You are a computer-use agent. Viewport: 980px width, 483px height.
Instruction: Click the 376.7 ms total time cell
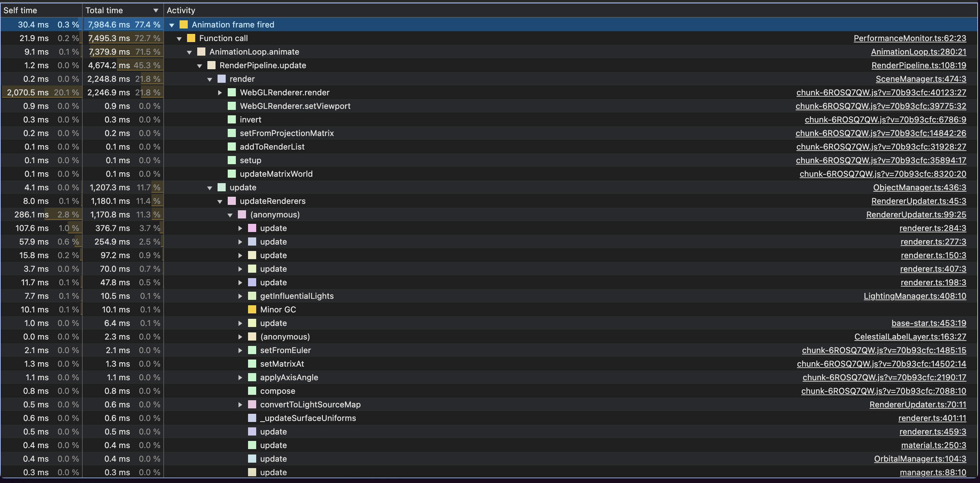click(123, 228)
